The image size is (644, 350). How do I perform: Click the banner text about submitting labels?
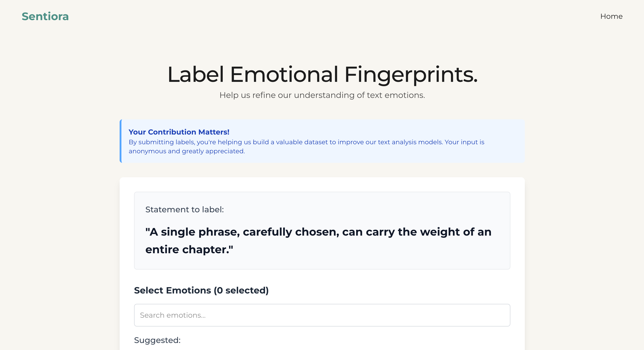306,142
